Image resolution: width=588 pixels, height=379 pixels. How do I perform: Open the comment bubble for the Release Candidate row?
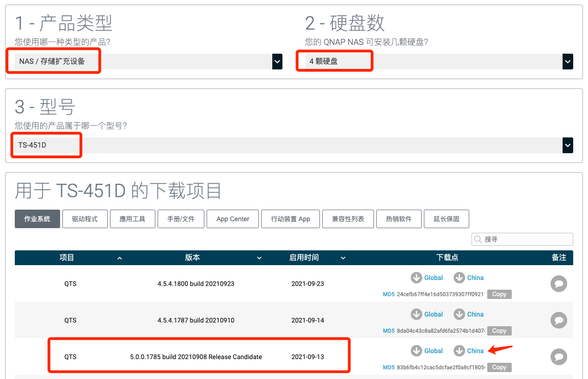[x=558, y=357]
